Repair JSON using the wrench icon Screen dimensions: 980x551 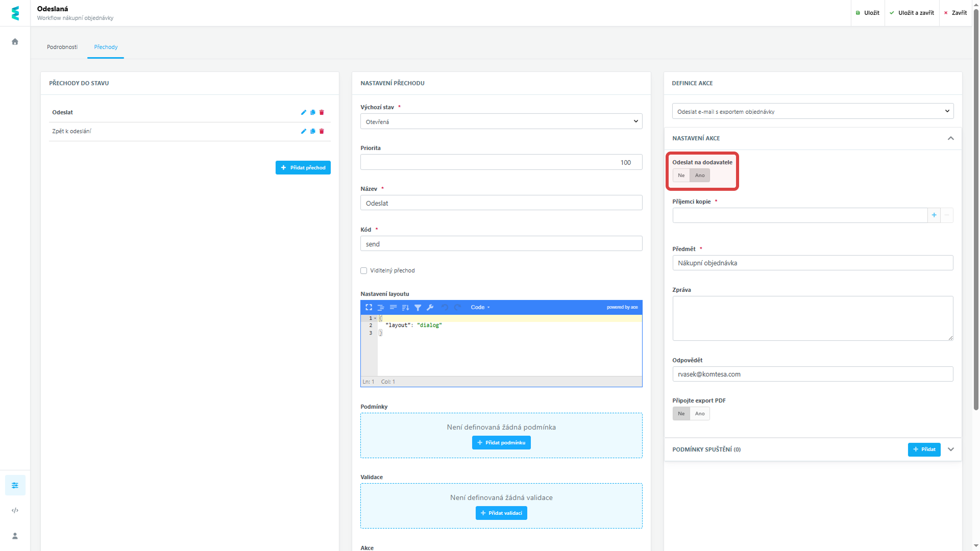coord(430,307)
